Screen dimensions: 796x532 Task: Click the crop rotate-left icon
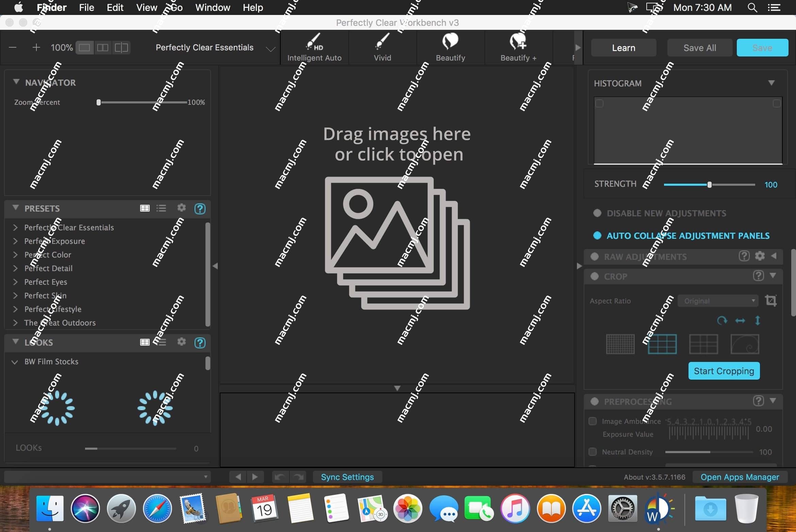tap(722, 321)
